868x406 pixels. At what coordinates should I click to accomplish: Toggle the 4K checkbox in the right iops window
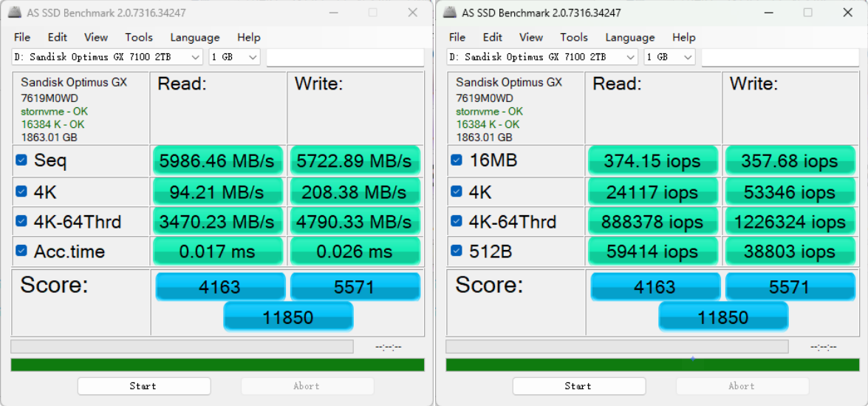tap(456, 191)
